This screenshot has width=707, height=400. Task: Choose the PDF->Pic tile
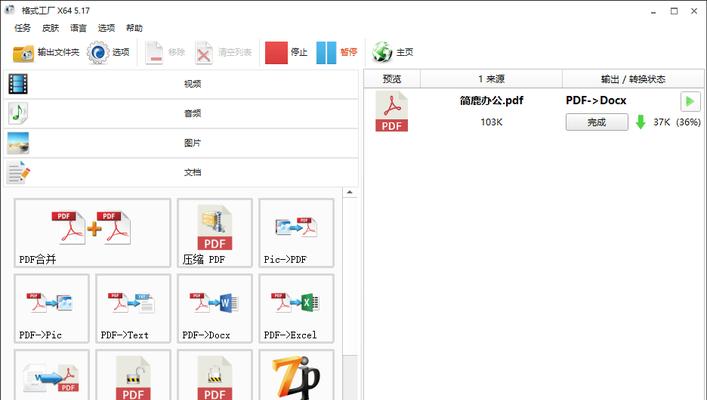click(x=51, y=308)
